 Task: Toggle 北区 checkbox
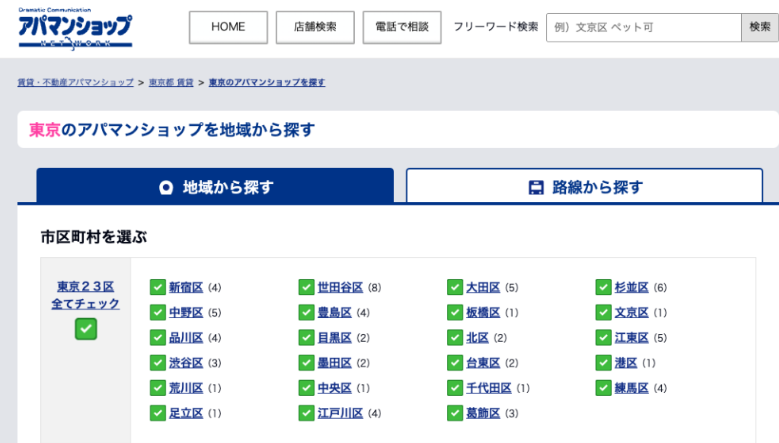455,338
